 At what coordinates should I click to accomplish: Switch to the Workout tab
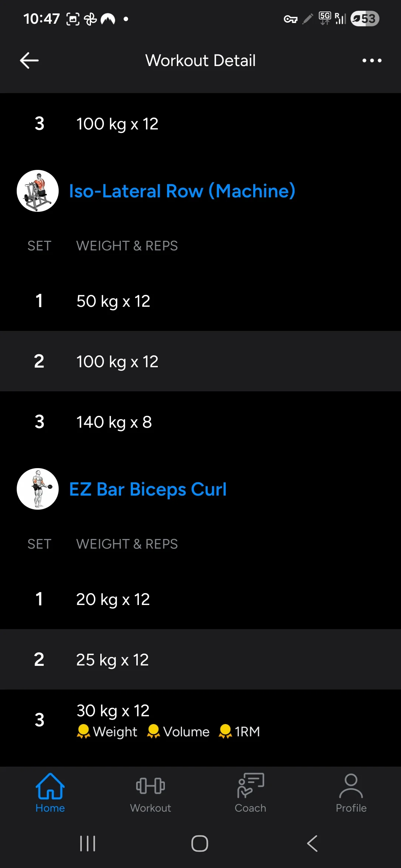coord(150,793)
